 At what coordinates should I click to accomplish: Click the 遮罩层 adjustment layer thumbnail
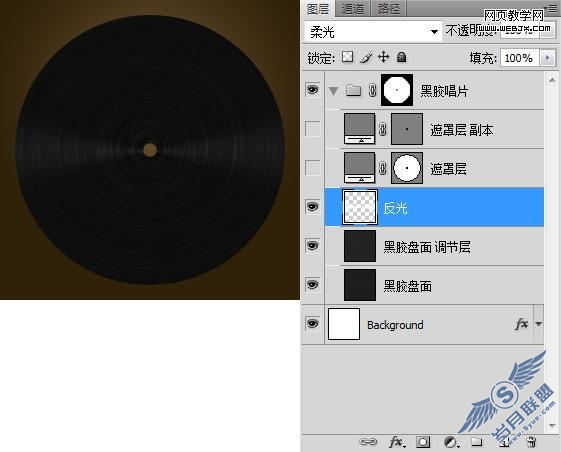point(360,168)
